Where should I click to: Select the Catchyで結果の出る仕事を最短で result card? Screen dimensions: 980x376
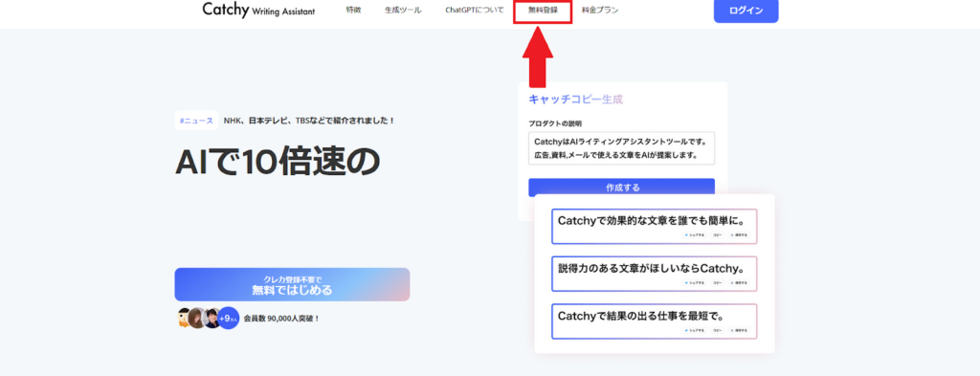coord(655,321)
